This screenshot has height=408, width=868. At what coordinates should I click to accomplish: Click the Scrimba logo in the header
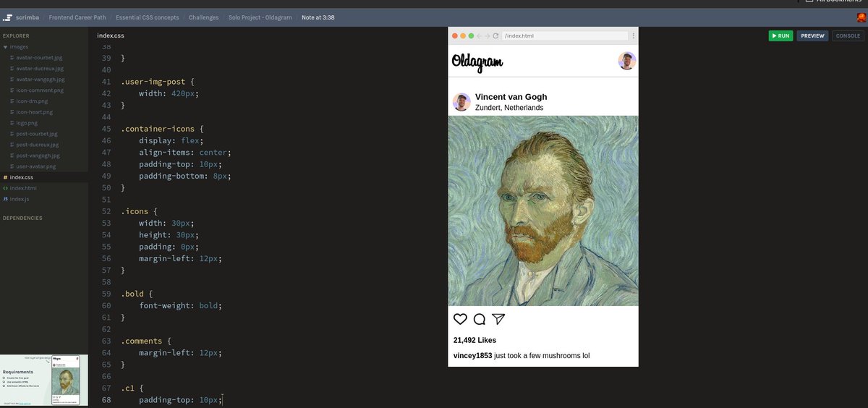tap(20, 17)
